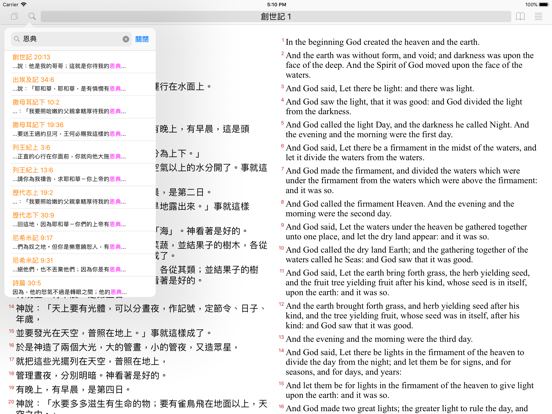The width and height of the screenshot is (552, 414).
Task: Open search result 歷代志上 19:2
Action: 80,197
